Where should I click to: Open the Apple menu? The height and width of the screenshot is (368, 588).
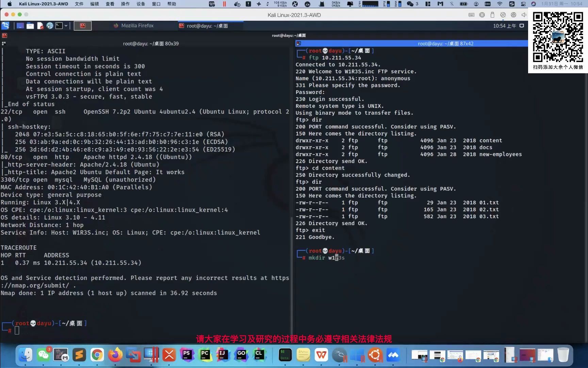[9, 4]
